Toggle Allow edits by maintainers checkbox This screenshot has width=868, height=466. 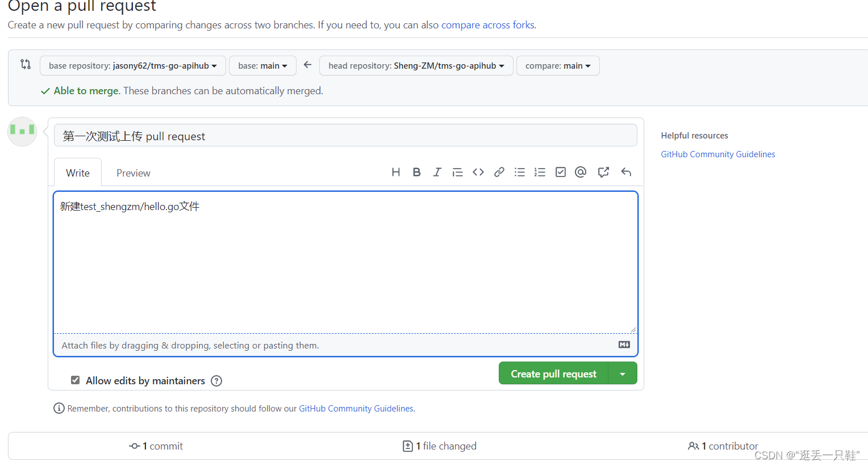(x=75, y=380)
